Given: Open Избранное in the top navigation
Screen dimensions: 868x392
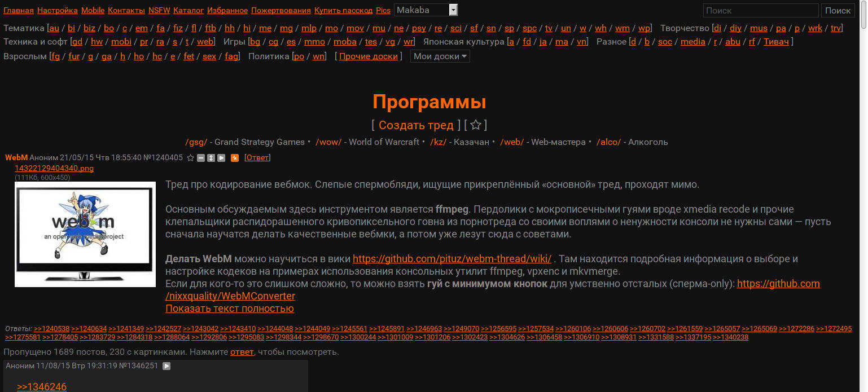Looking at the screenshot, I should [227, 10].
